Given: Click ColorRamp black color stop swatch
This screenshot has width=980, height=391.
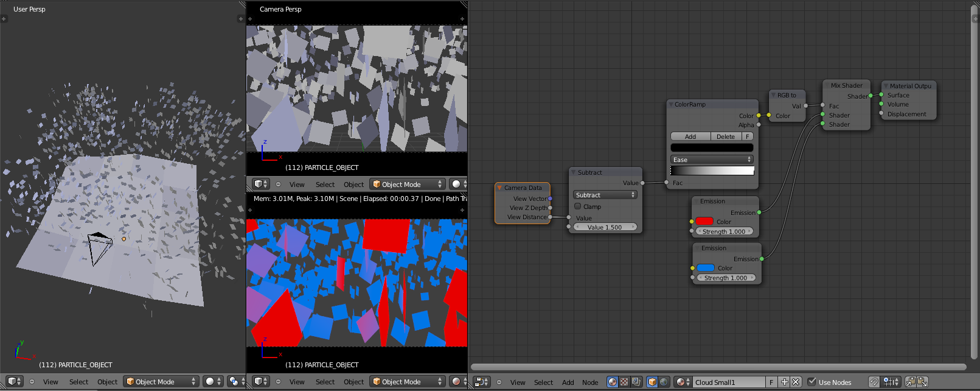Looking at the screenshot, I should 712,147.
